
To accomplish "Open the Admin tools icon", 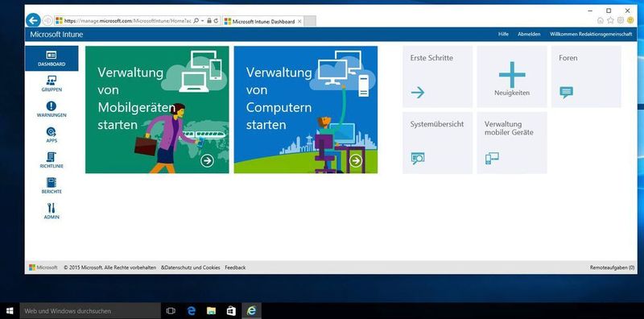I will coord(52,208).
